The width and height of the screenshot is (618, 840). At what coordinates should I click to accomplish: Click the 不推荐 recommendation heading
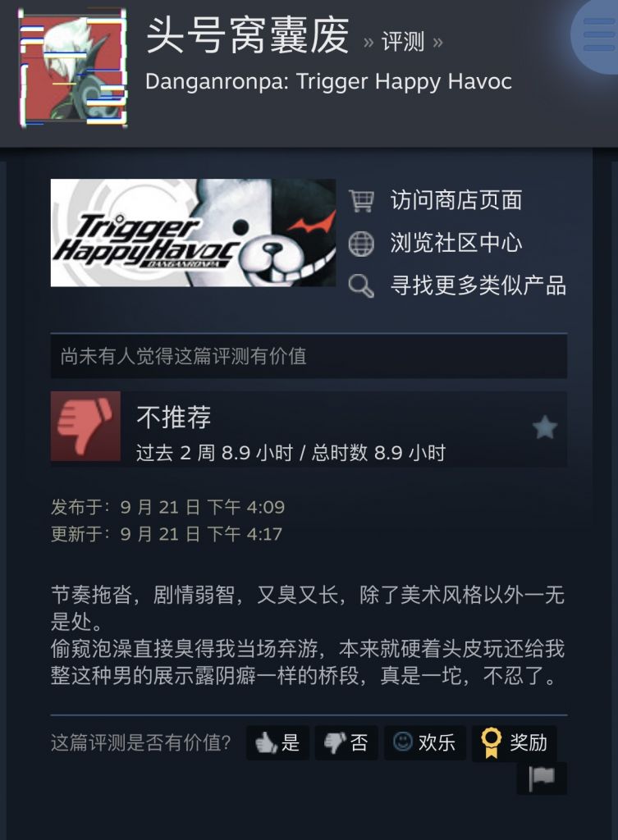[174, 417]
